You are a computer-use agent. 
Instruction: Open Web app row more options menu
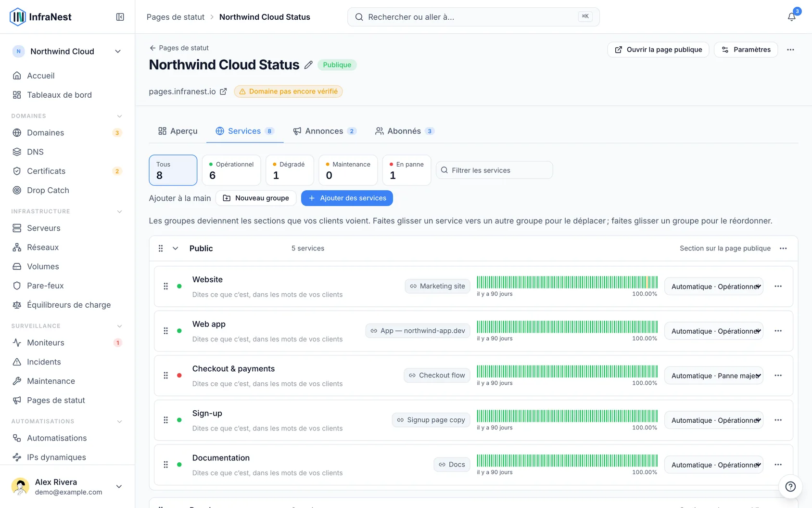pyautogui.click(x=778, y=331)
